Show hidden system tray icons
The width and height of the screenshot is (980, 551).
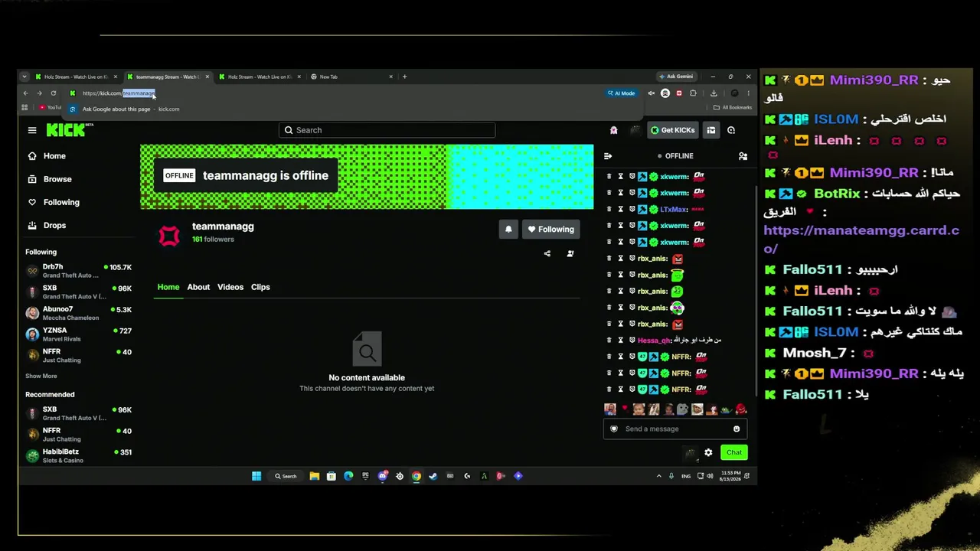pos(658,476)
